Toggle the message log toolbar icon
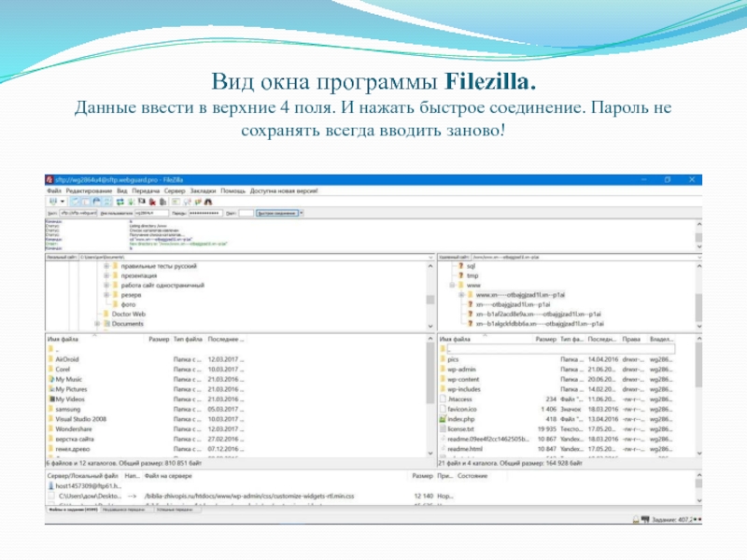The width and height of the screenshot is (747, 560). tap(76, 202)
